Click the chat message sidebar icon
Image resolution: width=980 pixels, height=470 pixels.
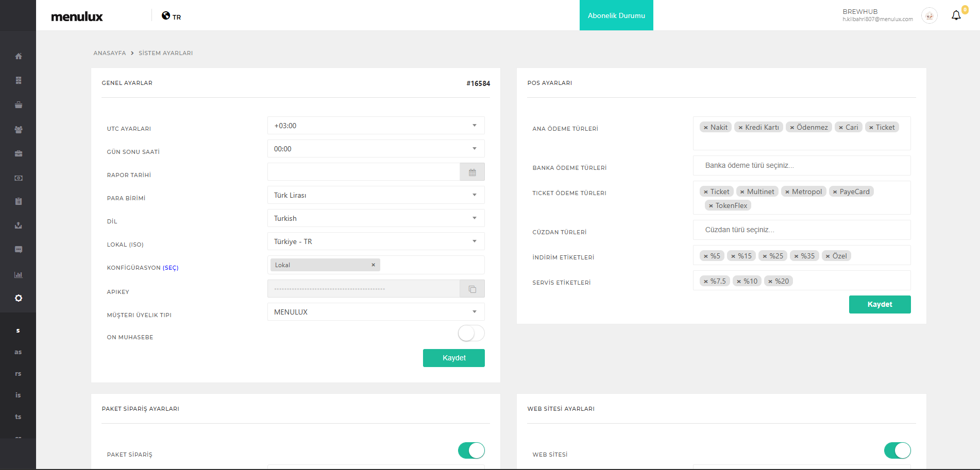tap(19, 250)
